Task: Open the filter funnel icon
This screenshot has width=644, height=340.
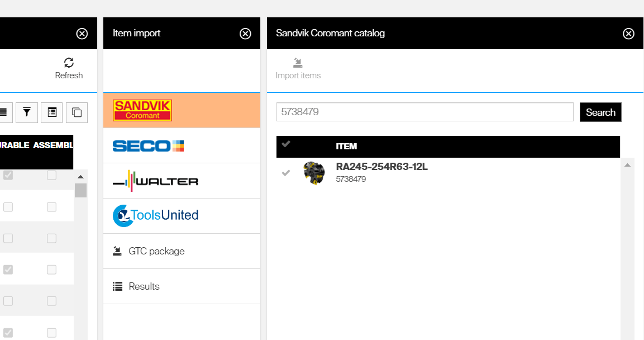Action: 27,112
